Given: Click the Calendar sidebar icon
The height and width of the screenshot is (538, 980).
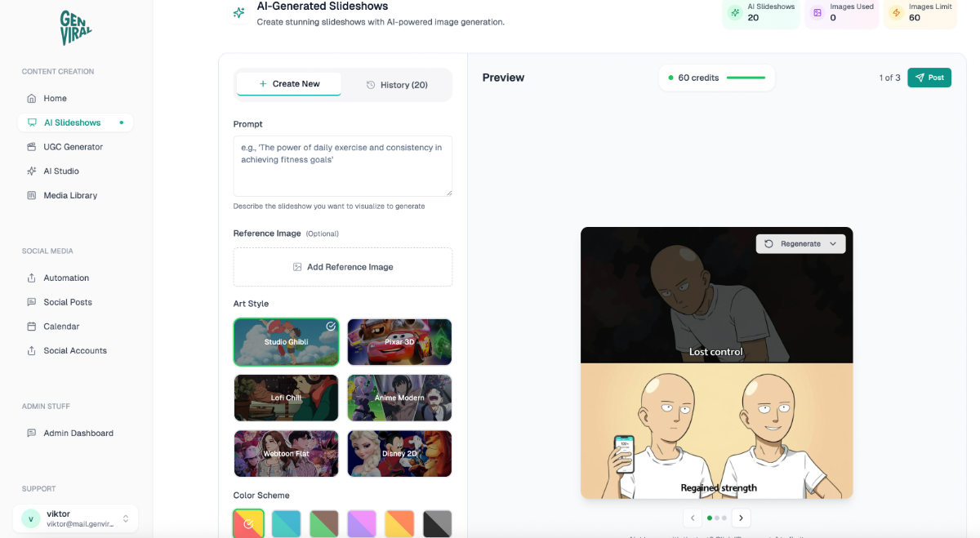Looking at the screenshot, I should (x=32, y=327).
